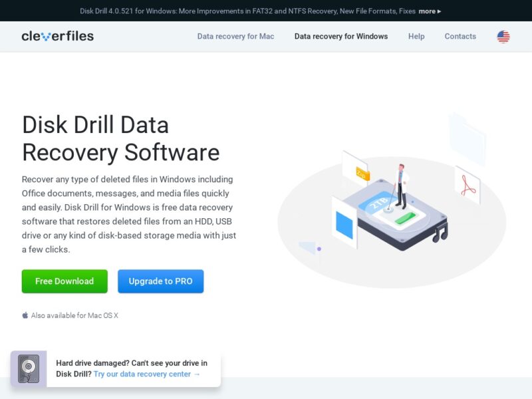
Task: Click the yellow tag icon in the illustration
Action: [x=362, y=174]
